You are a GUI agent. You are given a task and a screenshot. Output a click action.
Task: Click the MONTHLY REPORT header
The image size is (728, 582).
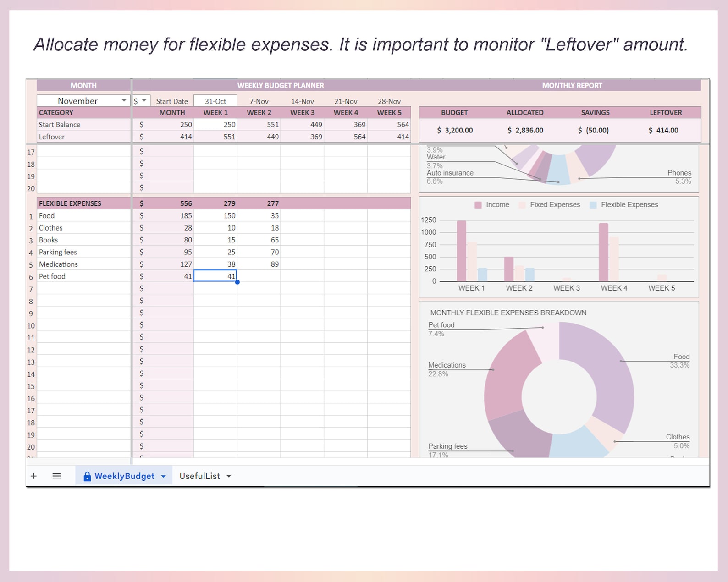[572, 85]
